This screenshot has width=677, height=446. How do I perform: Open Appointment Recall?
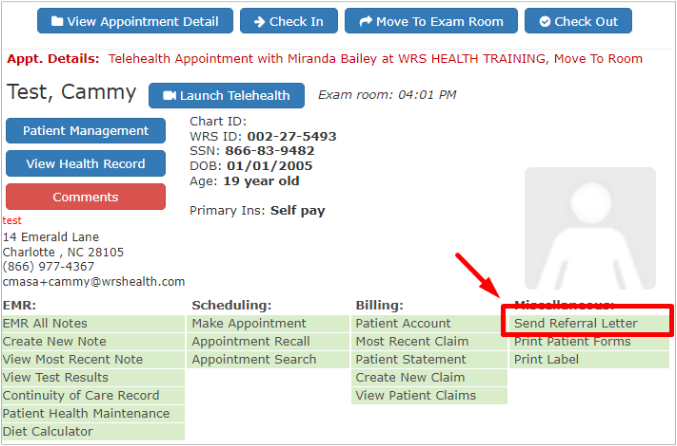(251, 342)
